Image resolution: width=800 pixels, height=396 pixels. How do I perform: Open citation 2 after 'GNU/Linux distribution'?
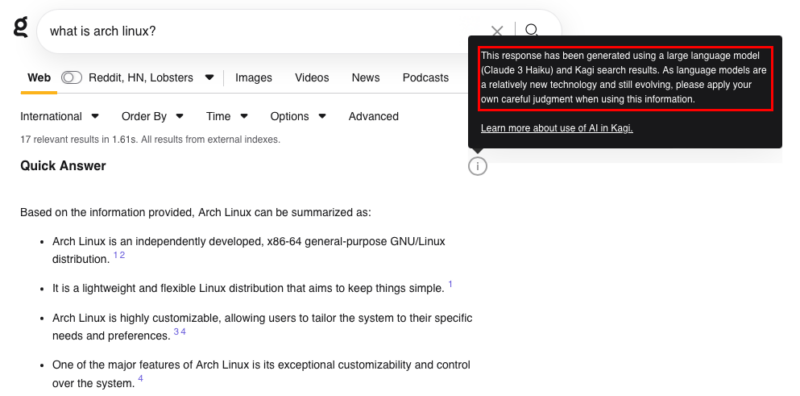click(x=122, y=255)
